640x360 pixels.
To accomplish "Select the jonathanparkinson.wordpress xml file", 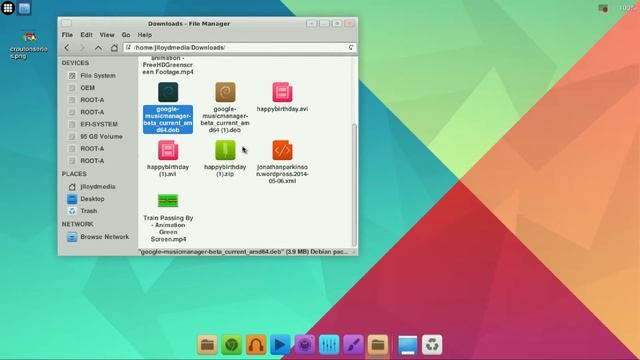I will click(282, 162).
